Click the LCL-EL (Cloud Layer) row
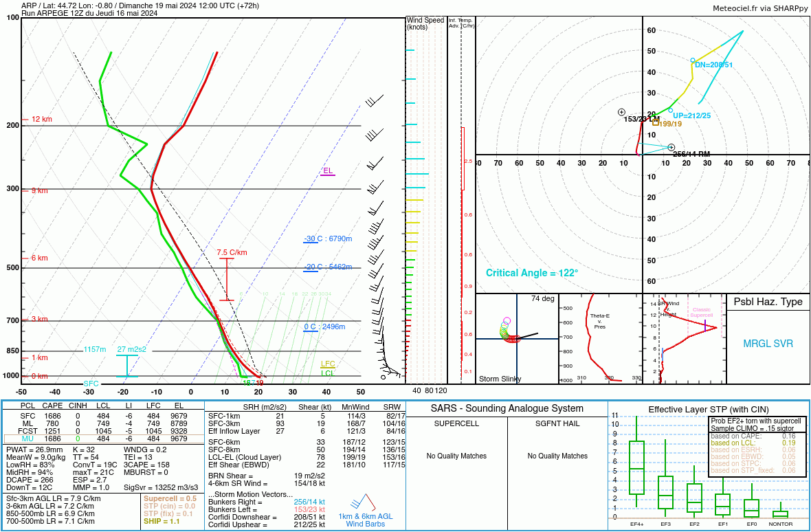Image resolution: width=811 pixels, height=532 pixels. 307,458
